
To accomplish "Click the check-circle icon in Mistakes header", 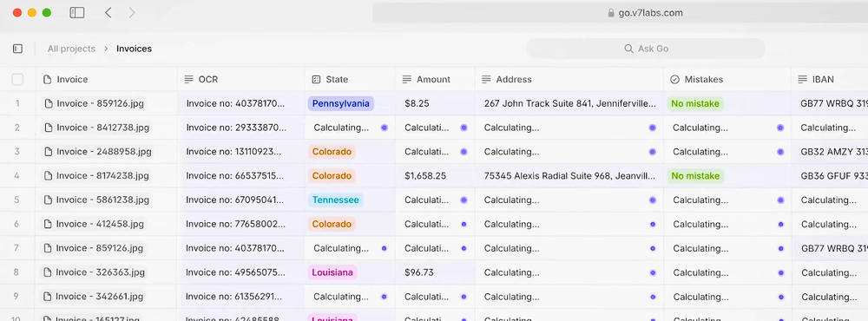I will 674,80.
